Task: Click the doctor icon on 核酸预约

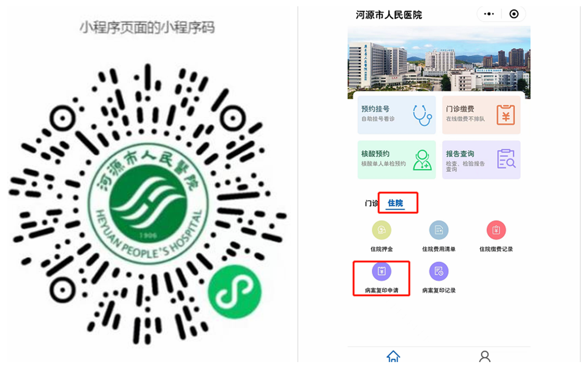Action: click(x=422, y=160)
